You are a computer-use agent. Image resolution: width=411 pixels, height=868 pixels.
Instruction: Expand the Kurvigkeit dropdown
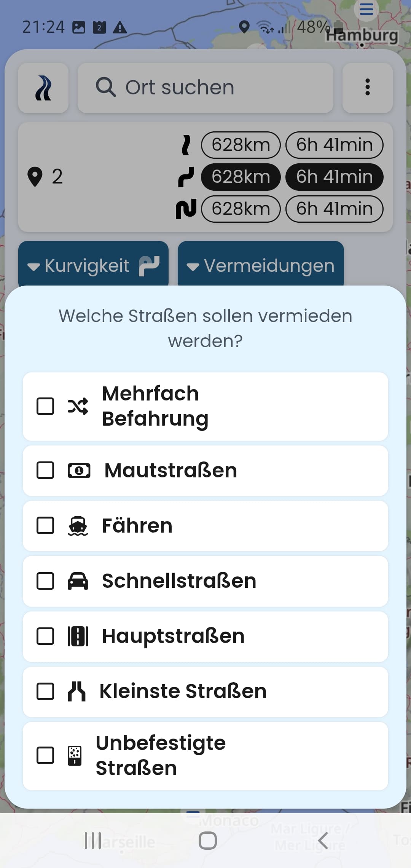(x=94, y=265)
